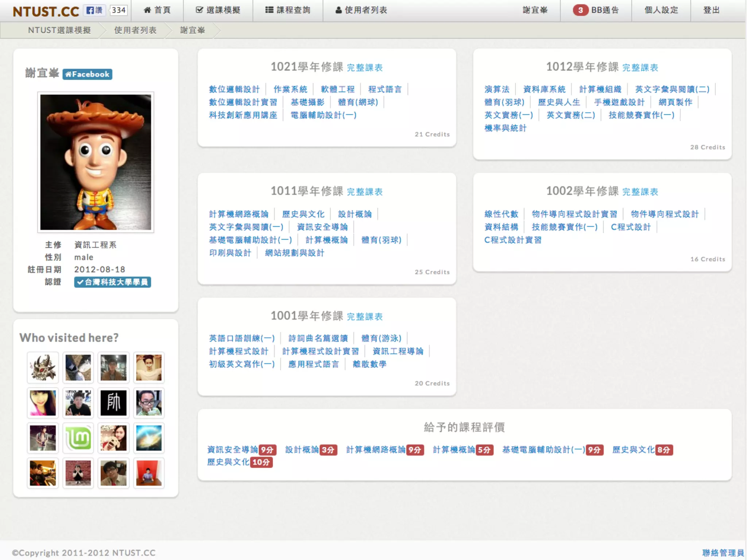Open 完整課表 for 1012 semester
The height and width of the screenshot is (560, 747).
(x=640, y=68)
